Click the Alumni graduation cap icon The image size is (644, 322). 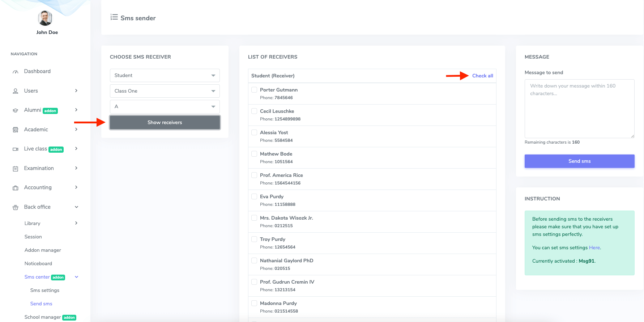point(16,110)
